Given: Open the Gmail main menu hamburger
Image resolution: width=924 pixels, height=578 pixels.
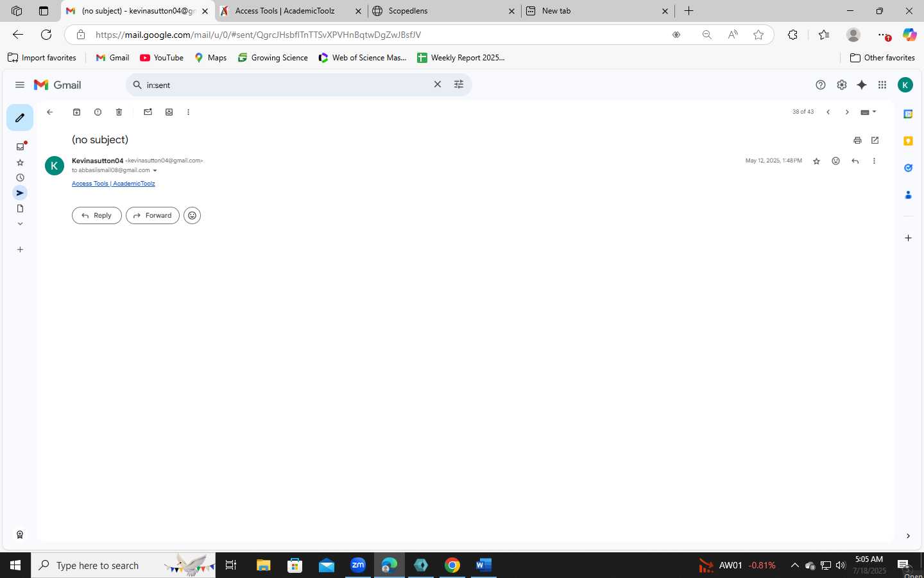Looking at the screenshot, I should tap(20, 85).
